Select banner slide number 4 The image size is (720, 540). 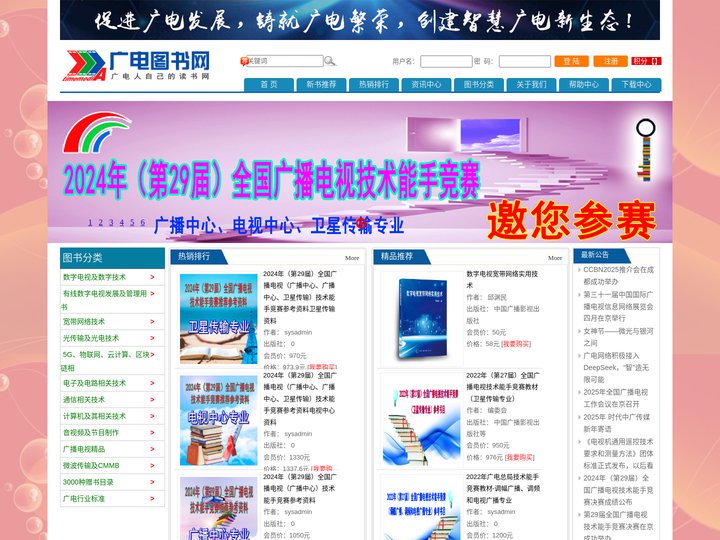click(x=122, y=222)
